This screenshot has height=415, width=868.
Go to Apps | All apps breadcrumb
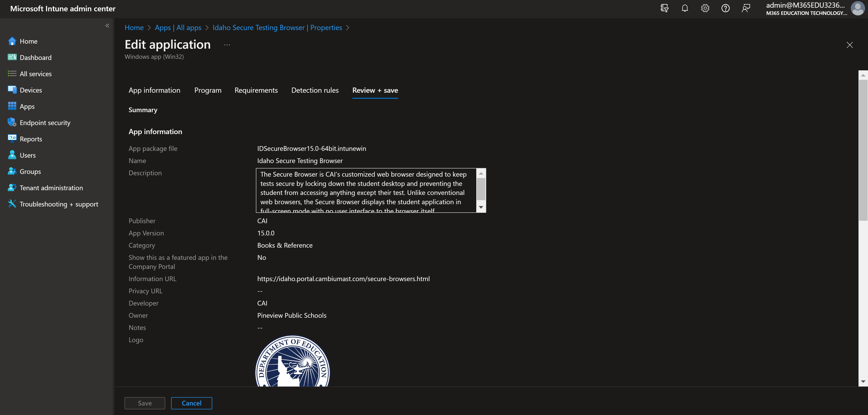(178, 28)
